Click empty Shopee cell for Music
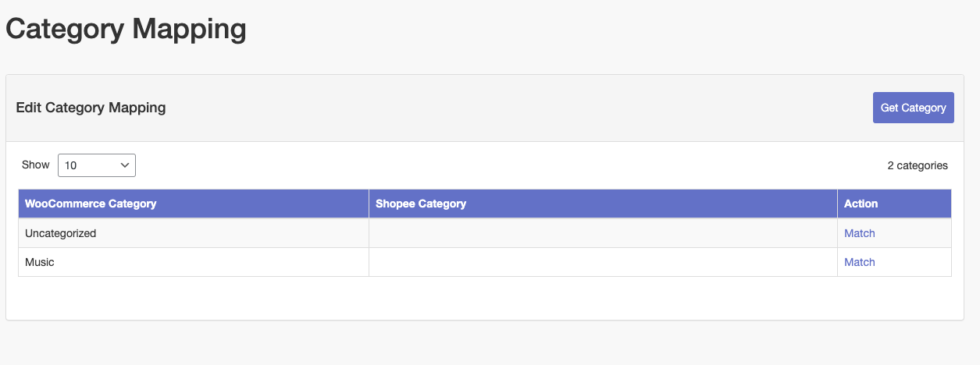 point(603,262)
